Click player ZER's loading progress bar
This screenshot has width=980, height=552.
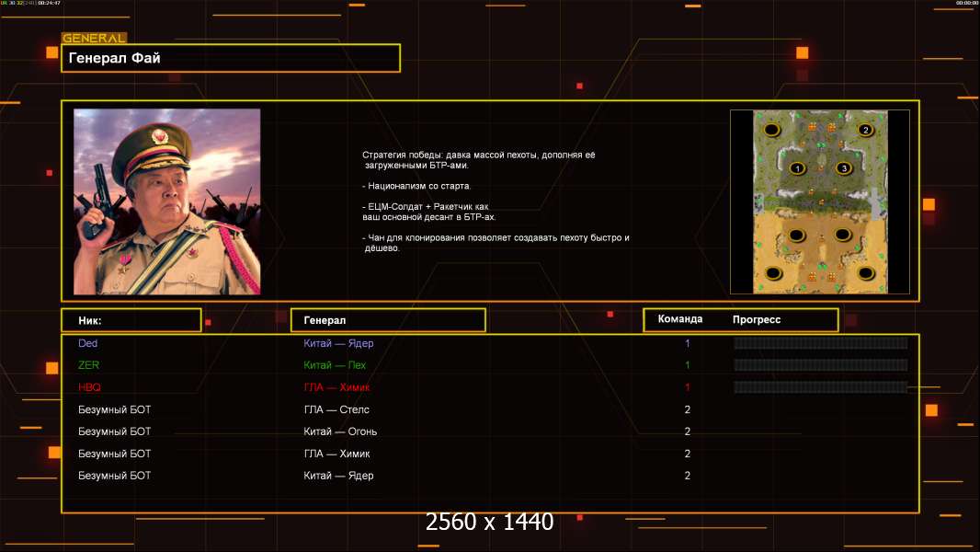click(x=820, y=365)
